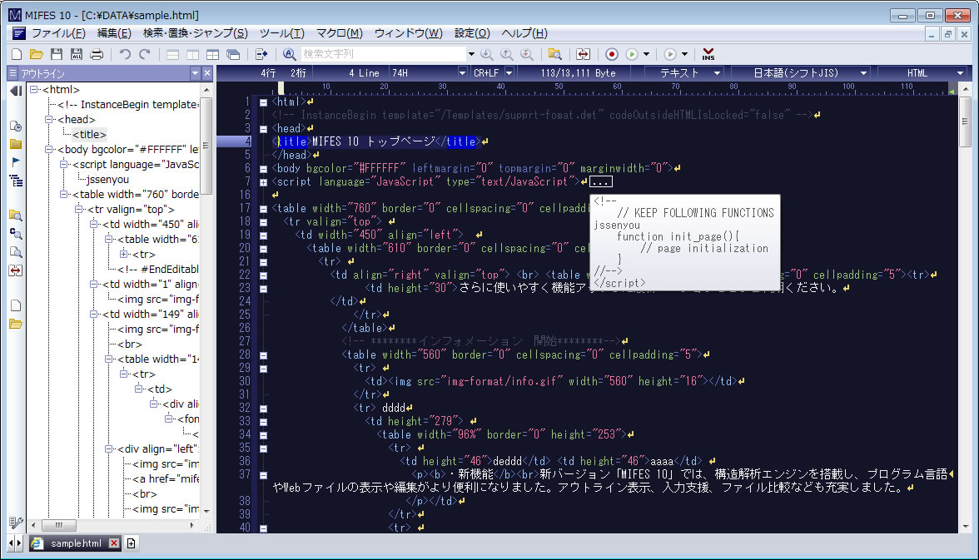Open the ウィンドウ(W) menu
This screenshot has height=560, width=979.
coord(408,33)
